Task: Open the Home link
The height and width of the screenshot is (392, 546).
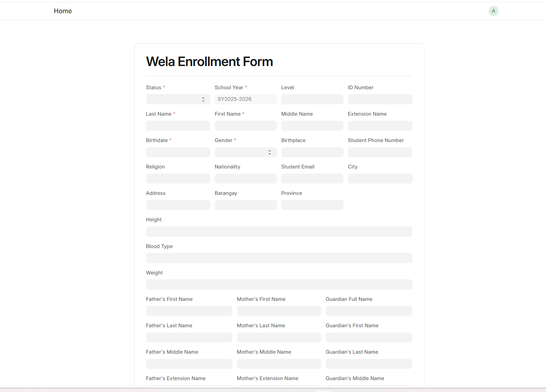Action: coord(63,11)
